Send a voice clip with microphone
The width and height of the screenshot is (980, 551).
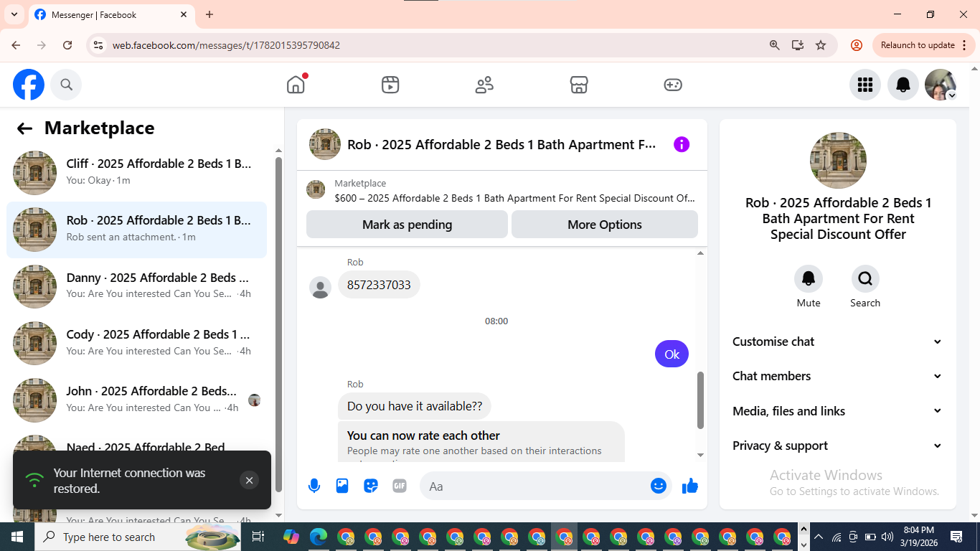tap(314, 486)
